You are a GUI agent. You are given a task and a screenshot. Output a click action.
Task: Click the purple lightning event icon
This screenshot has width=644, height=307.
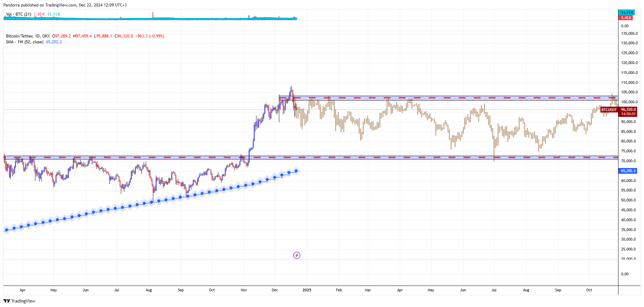click(x=297, y=255)
